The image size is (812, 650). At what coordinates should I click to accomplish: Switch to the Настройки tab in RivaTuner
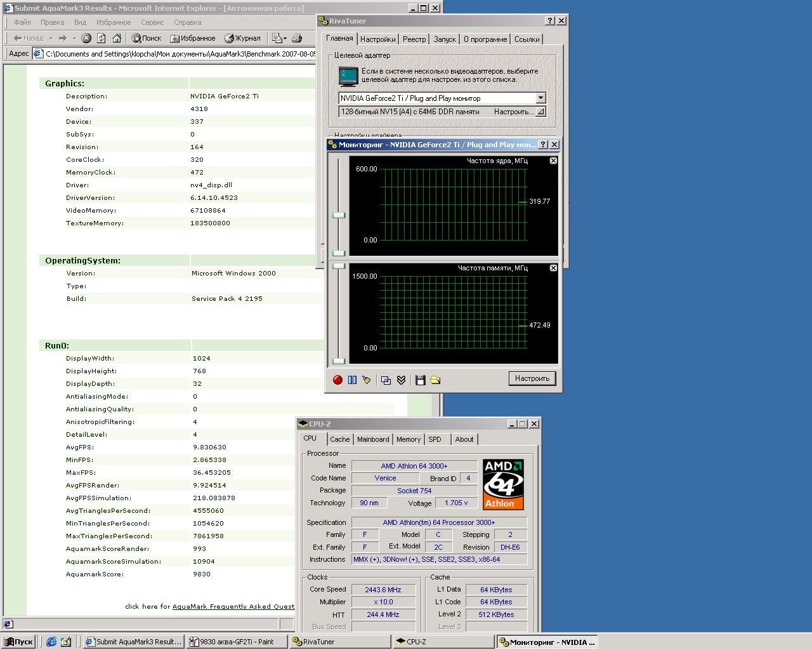[378, 39]
